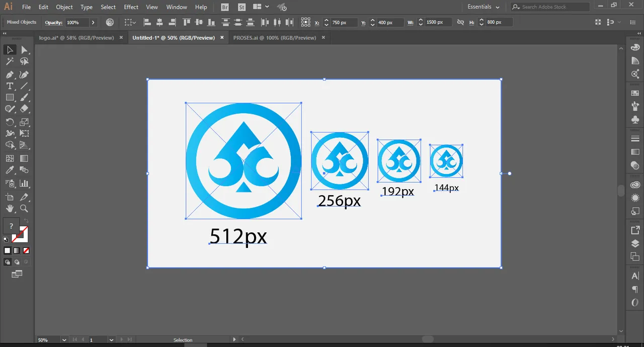This screenshot has width=644, height=347.
Task: Switch to PROSES.ai document tab
Action: click(x=275, y=38)
